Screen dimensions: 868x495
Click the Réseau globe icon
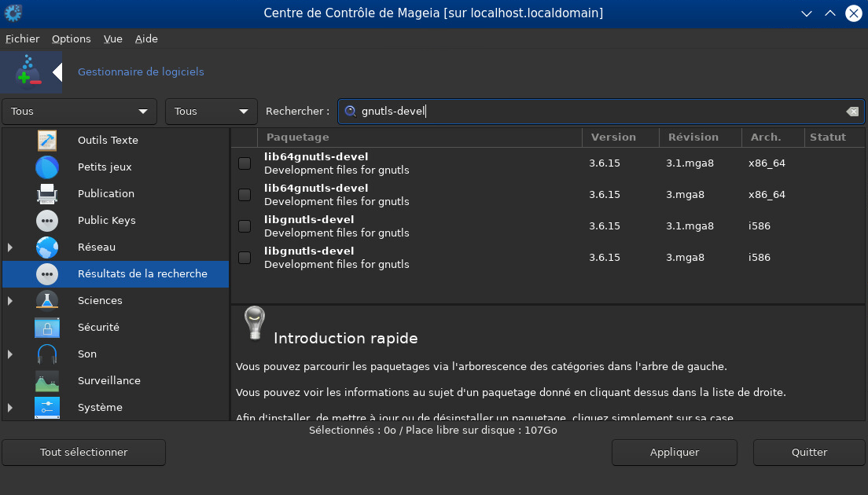(x=47, y=247)
